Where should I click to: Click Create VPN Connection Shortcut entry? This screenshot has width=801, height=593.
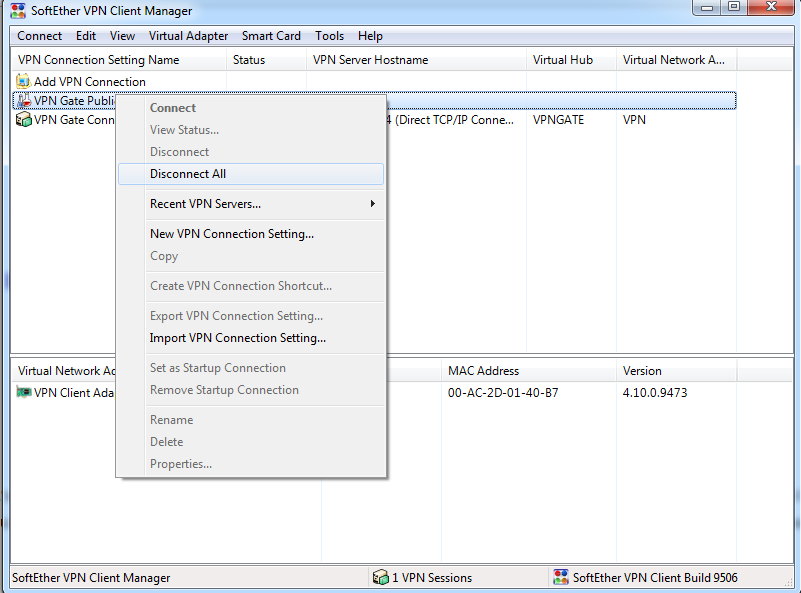(x=251, y=286)
